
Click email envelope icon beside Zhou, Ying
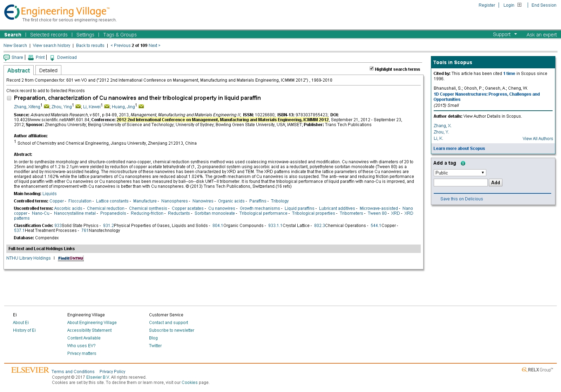click(x=78, y=106)
